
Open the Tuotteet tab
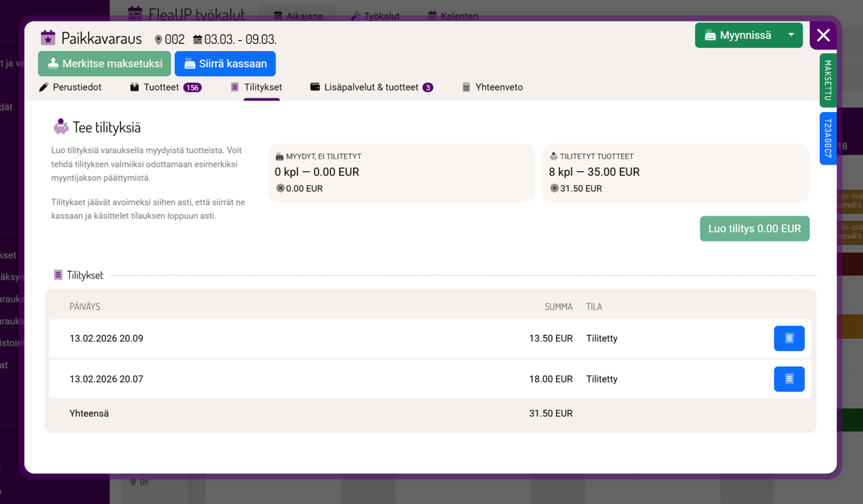(x=165, y=87)
